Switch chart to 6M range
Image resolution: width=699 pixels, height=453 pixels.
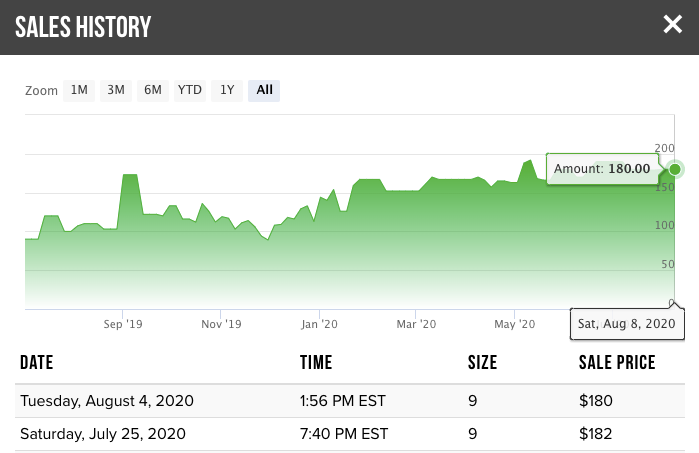pyautogui.click(x=153, y=90)
